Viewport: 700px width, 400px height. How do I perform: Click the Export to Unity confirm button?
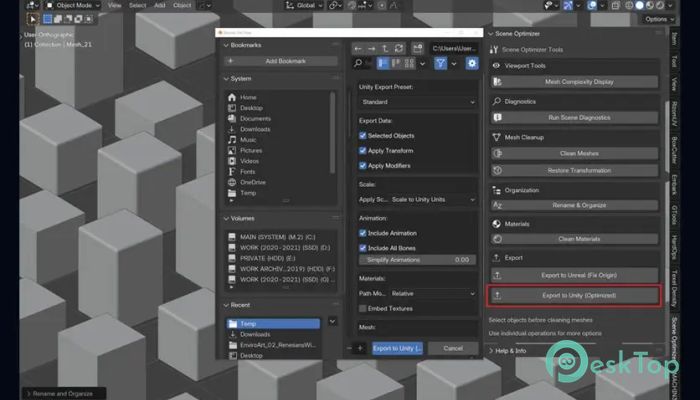click(397, 348)
